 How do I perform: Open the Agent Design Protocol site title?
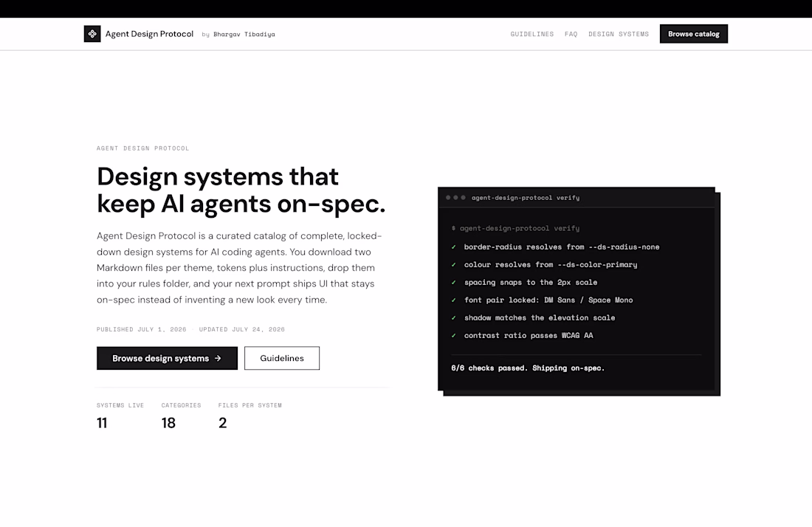click(149, 34)
